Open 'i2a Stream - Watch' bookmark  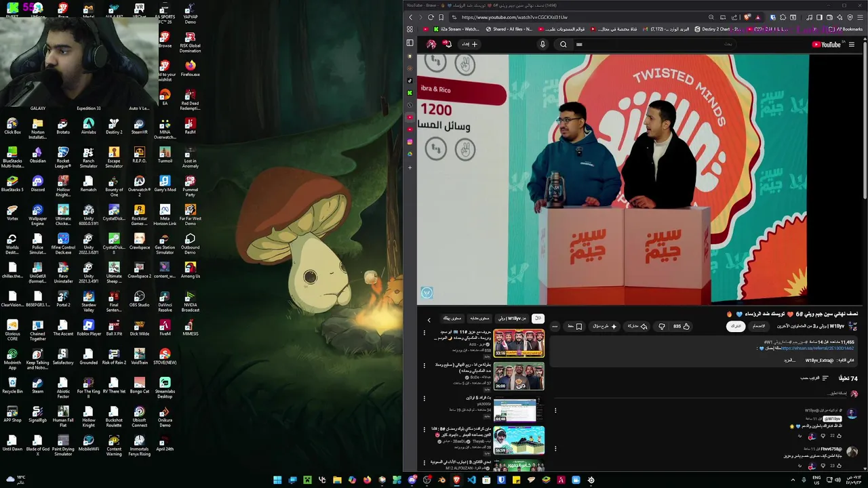456,29
